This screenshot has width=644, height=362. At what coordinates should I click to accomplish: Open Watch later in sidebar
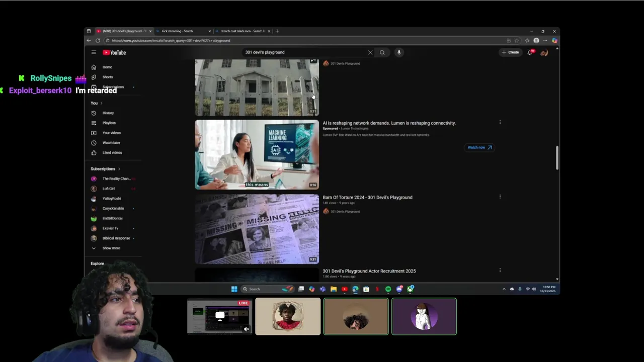point(111,143)
